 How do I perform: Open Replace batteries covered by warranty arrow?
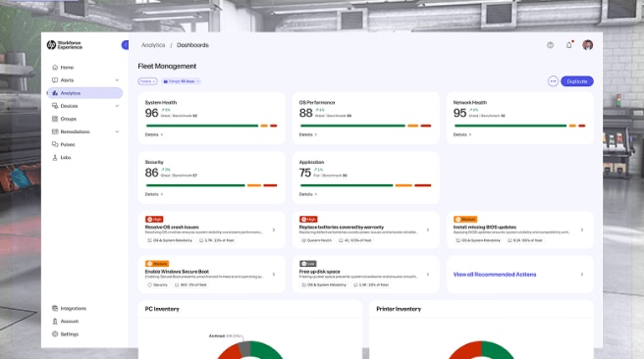click(428, 230)
